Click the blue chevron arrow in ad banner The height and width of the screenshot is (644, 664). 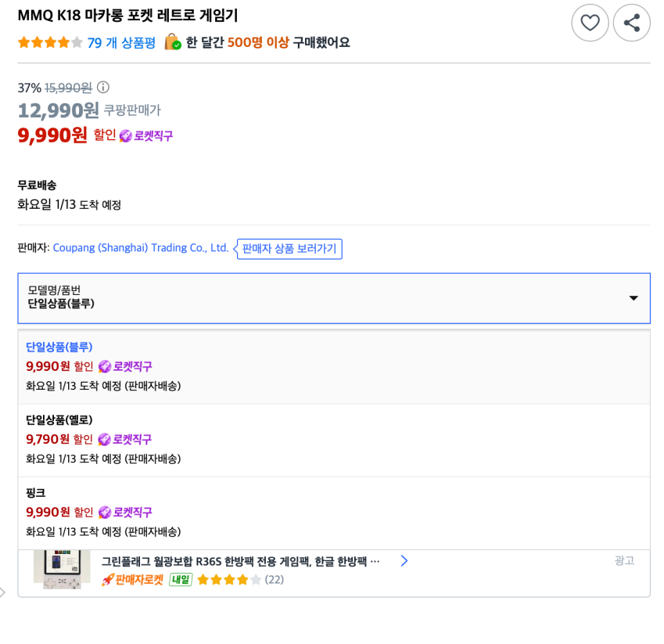click(x=404, y=560)
